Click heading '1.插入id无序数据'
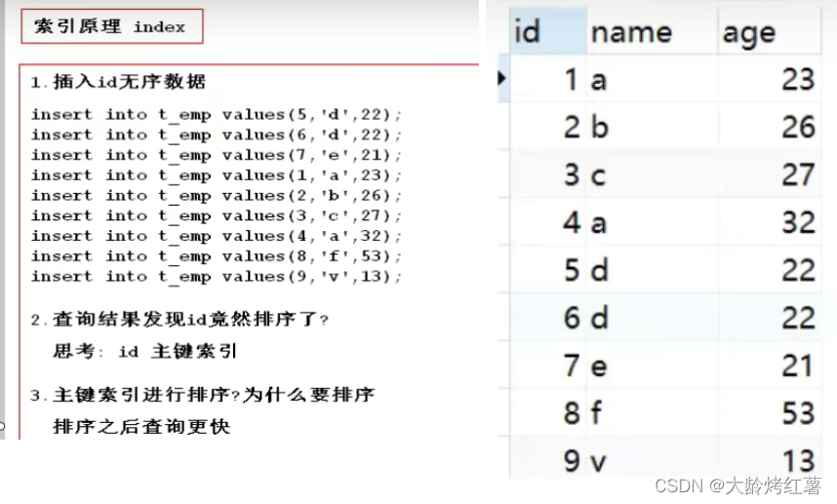Viewport: 837px width, 504px height. click(x=118, y=82)
